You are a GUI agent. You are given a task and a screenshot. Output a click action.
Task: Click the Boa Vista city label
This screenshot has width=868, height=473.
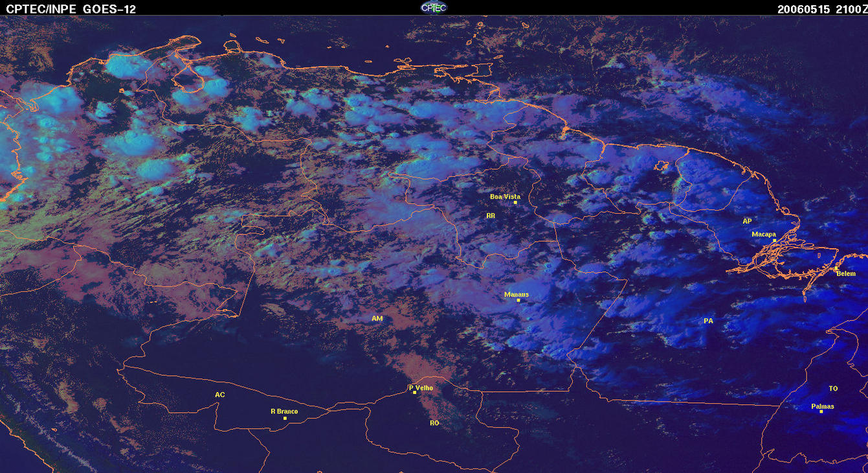pos(505,196)
